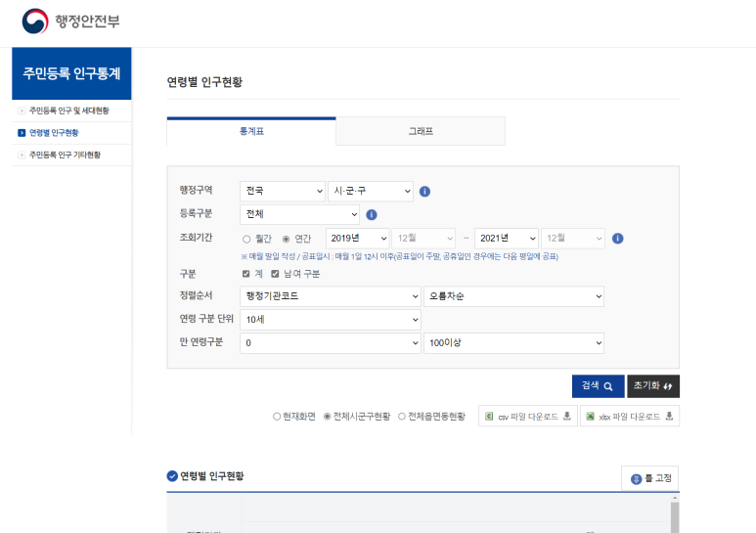The height and width of the screenshot is (533, 756).
Task: Open 10세 age unit dropdown
Action: coord(331,320)
